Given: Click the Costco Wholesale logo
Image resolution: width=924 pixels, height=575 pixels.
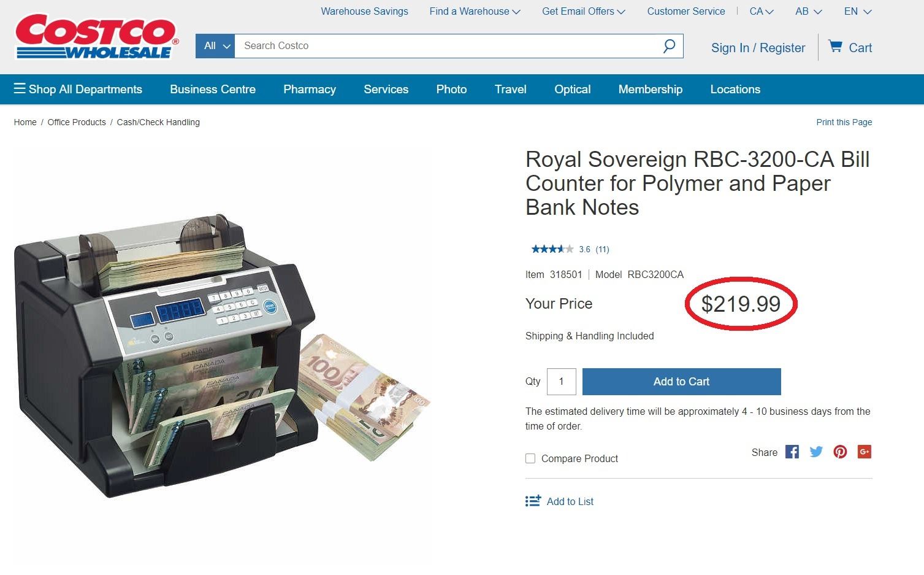Looking at the screenshot, I should tap(96, 37).
